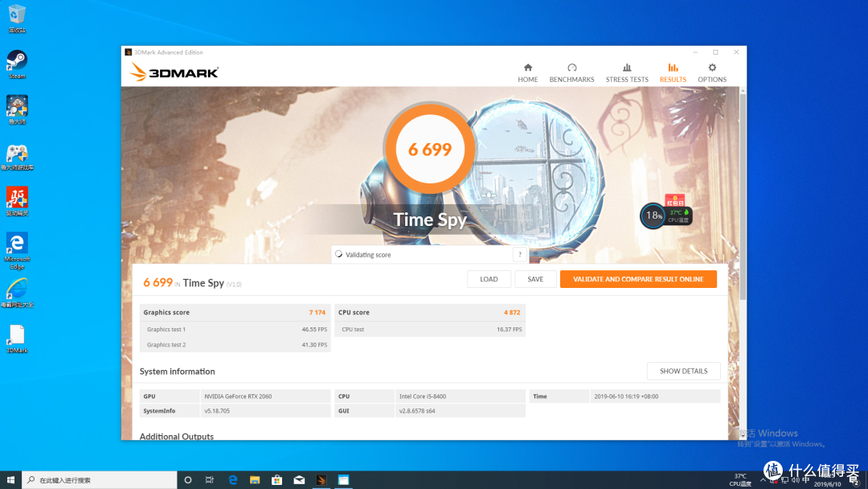Open the 3DMark file on the desktop
This screenshot has width=868, height=489.
(17, 339)
